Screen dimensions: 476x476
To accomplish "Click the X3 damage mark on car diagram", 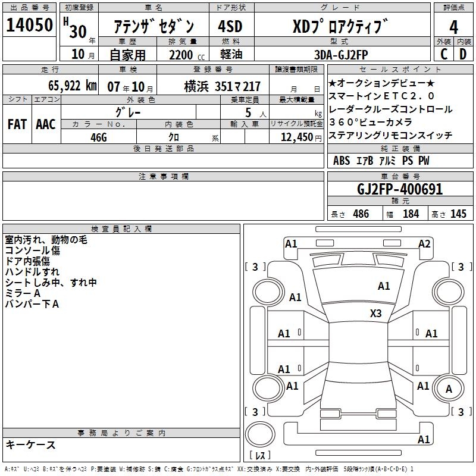I will (375, 313).
